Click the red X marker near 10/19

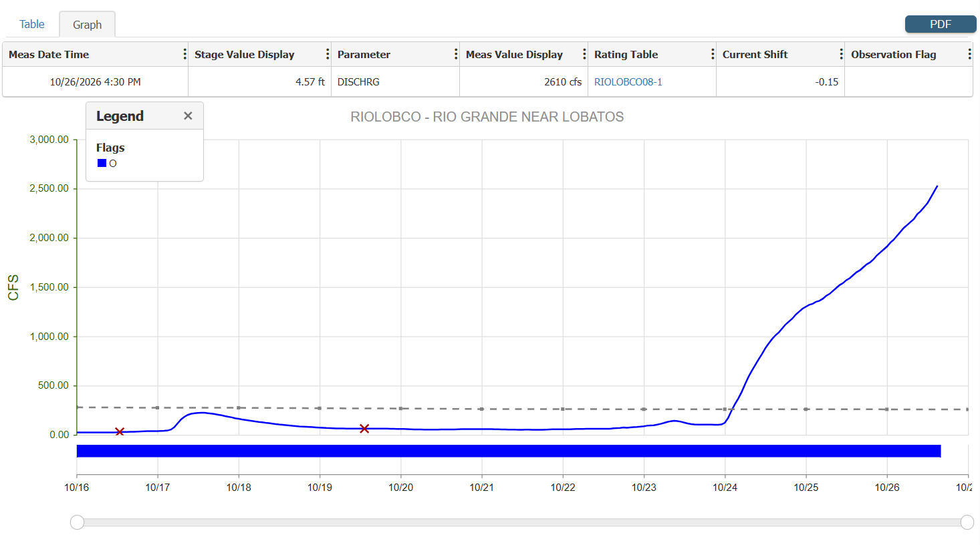click(x=364, y=429)
